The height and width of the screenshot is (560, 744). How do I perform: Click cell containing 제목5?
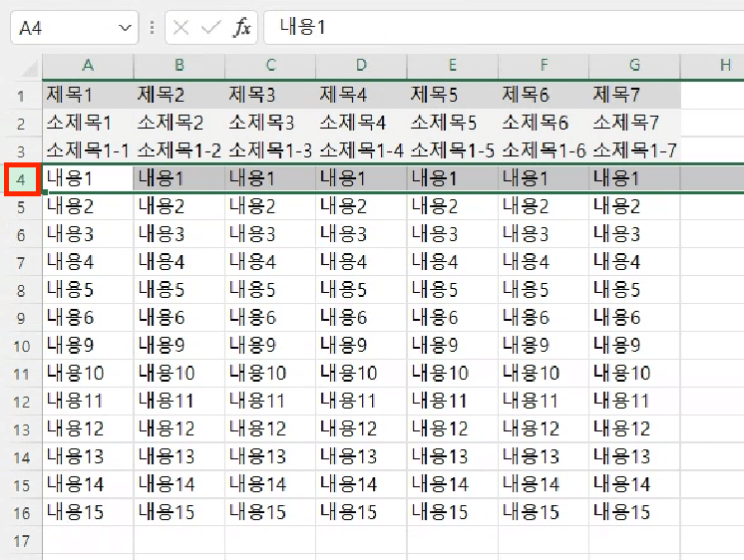coord(452,96)
